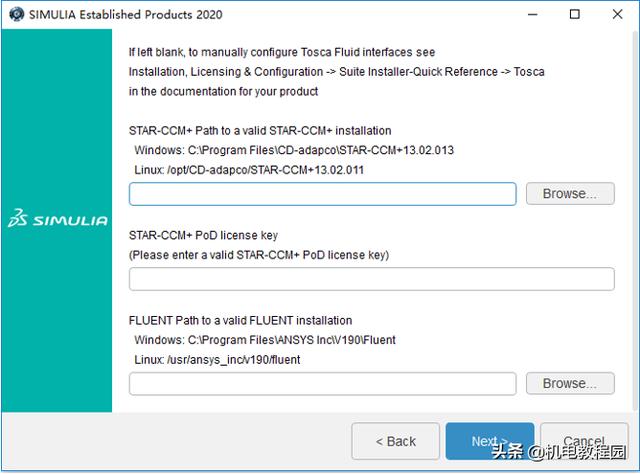Minimize the SIMULIA installer window
Screen dimensions: 640x474
click(x=533, y=14)
